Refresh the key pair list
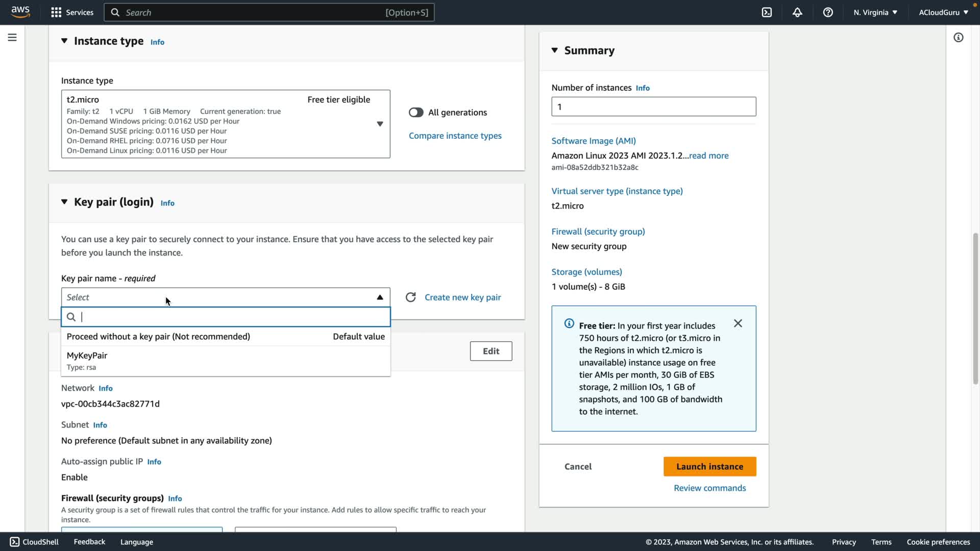Screen dimensions: 980x551 click(411, 297)
